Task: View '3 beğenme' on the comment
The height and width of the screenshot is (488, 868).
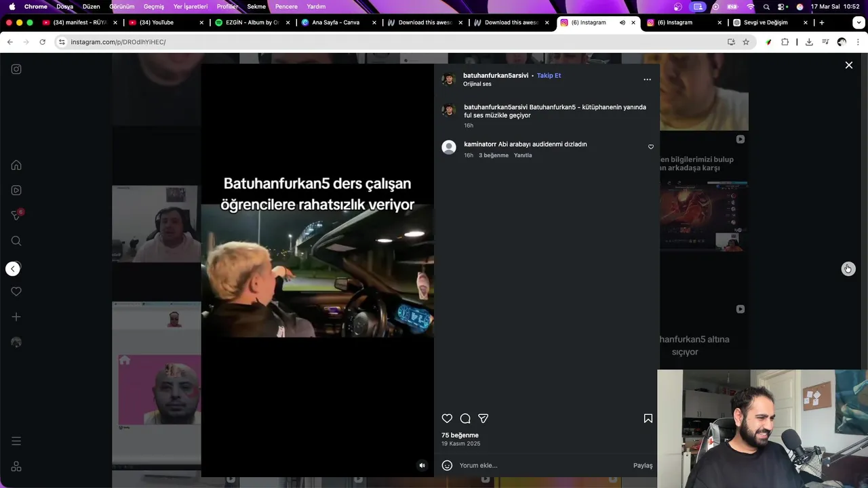Action: (494, 155)
